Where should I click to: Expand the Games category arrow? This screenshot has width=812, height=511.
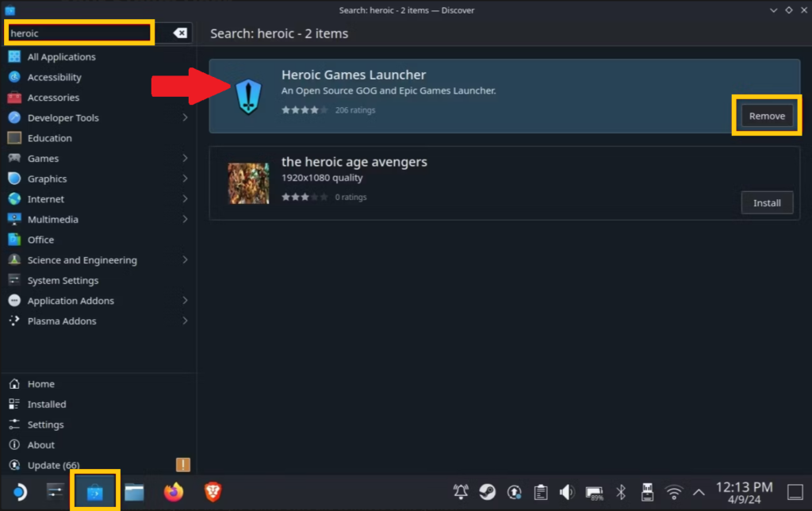(185, 158)
